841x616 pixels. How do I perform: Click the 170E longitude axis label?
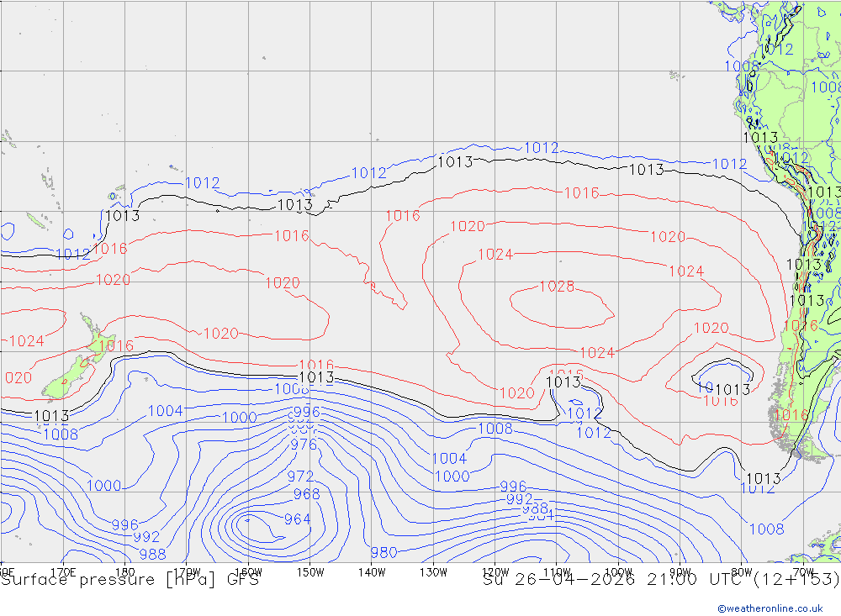(63, 572)
